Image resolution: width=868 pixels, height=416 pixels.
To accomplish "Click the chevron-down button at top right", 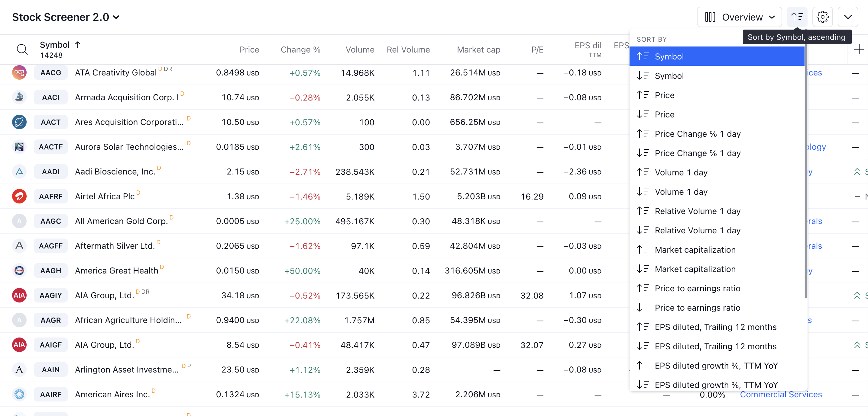I will tap(848, 17).
